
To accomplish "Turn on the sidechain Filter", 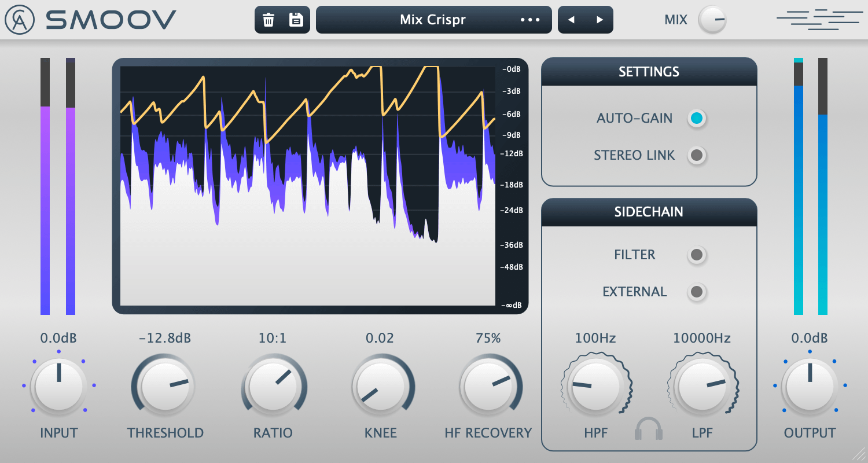I will [x=697, y=255].
